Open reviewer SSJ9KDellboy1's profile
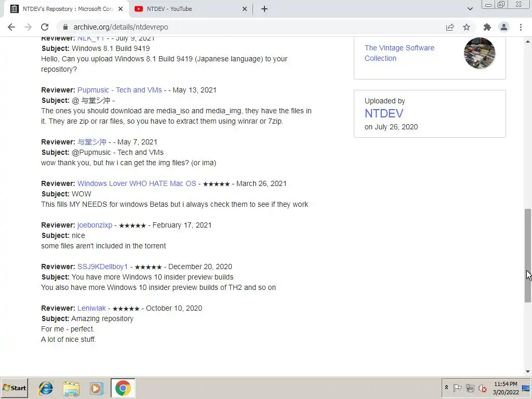The height and width of the screenshot is (399, 532). coord(102,267)
